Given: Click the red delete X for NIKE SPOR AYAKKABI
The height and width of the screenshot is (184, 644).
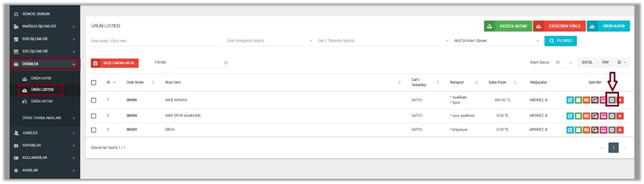Looking at the screenshot, I should 620,116.
